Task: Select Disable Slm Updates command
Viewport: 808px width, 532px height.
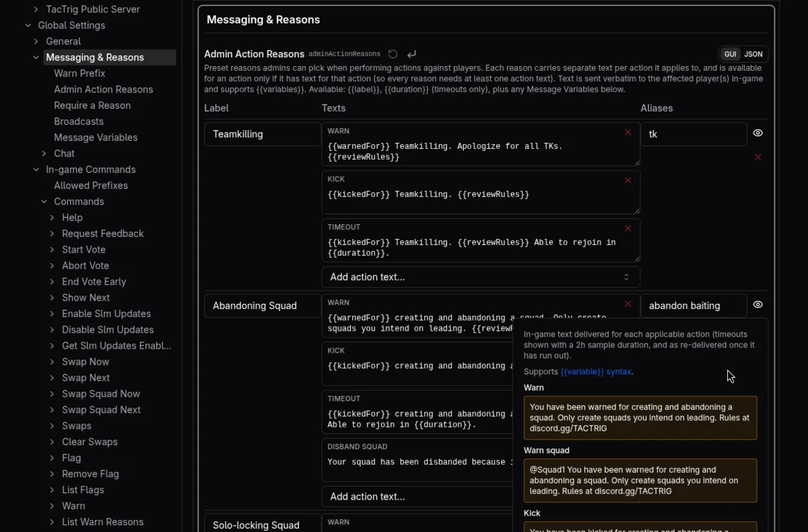Action: tap(108, 330)
